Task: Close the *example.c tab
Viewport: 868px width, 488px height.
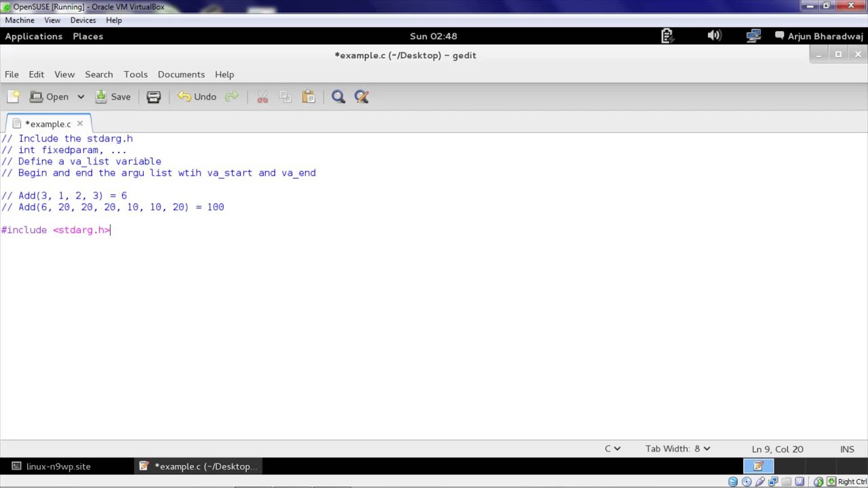Action: [80, 123]
